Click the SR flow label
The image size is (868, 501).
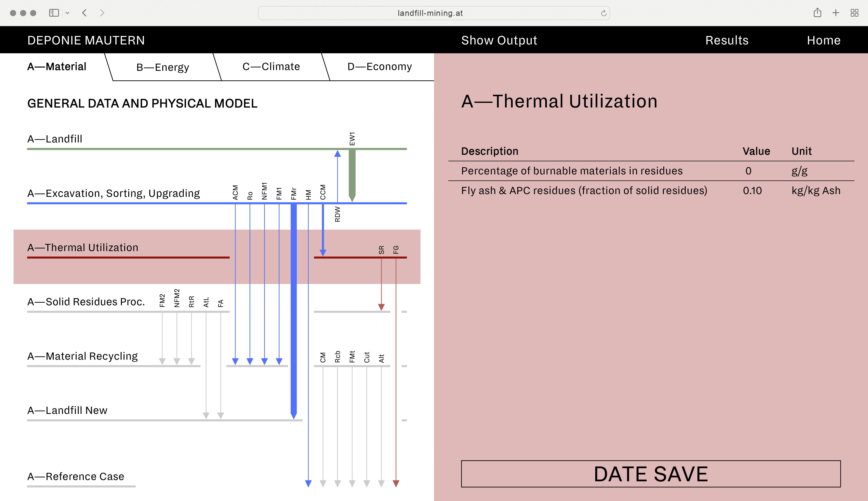point(381,250)
